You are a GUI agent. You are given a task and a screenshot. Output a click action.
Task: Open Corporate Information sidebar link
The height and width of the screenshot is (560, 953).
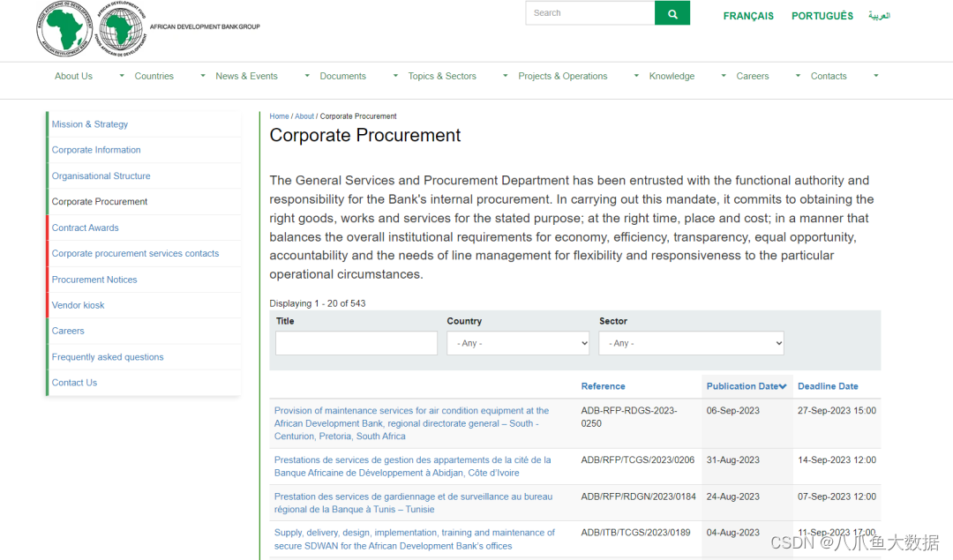pos(96,150)
